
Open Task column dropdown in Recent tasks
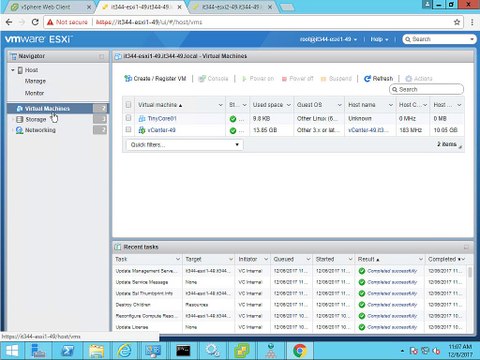pyautogui.click(x=178, y=259)
